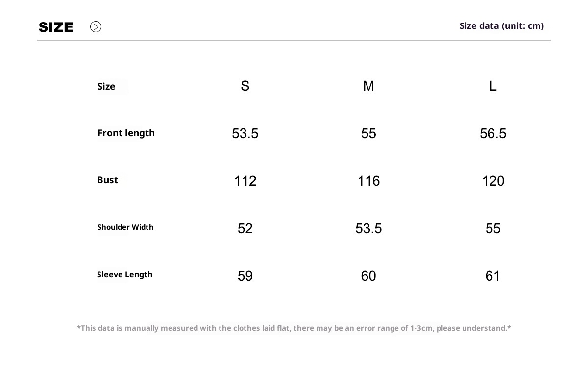Click the circled arrow icon beside SIZE

click(96, 27)
